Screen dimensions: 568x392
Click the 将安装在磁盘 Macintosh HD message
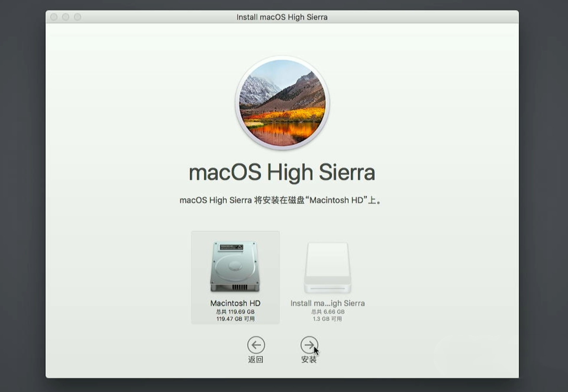click(280, 200)
